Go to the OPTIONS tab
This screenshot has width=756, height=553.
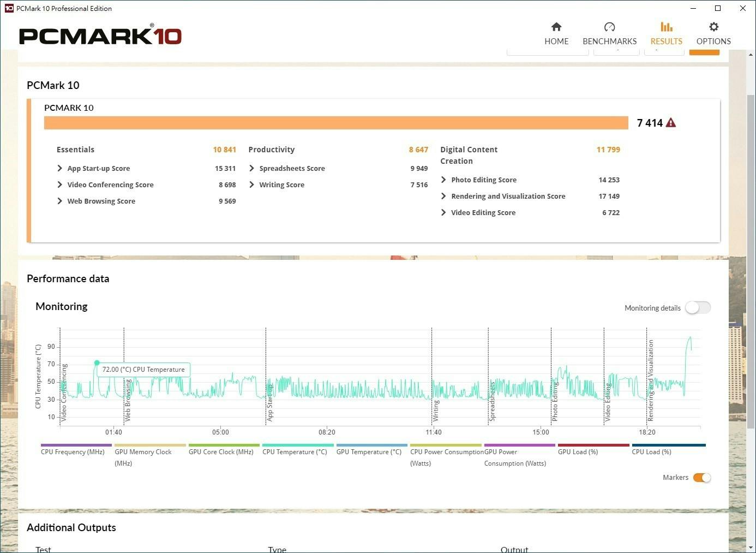click(713, 41)
